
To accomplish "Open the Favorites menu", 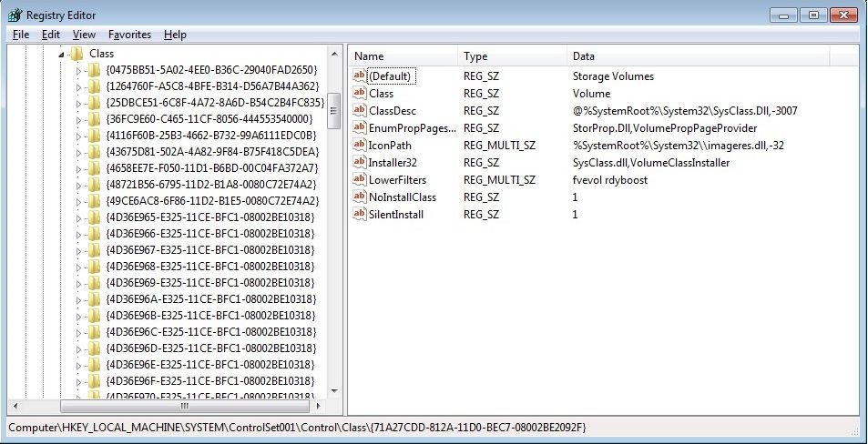I will pyautogui.click(x=129, y=35).
